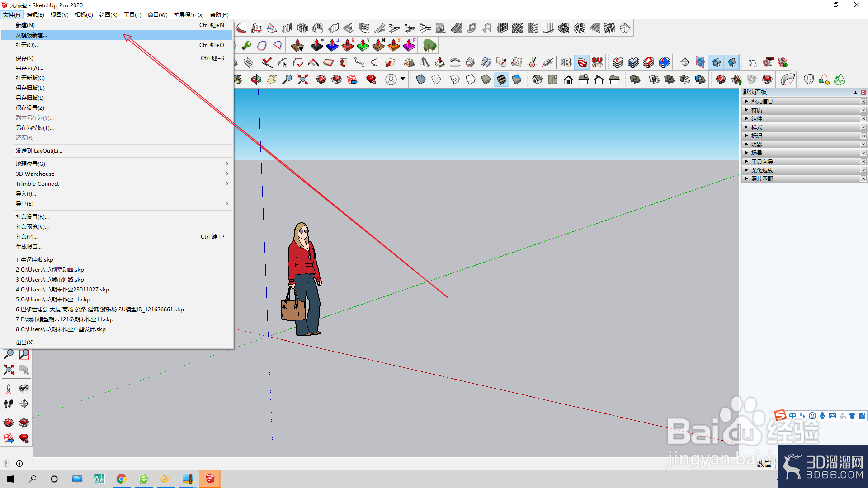Toggle Sogou IME Chinese/English mode
The image size is (868, 488).
793,416
